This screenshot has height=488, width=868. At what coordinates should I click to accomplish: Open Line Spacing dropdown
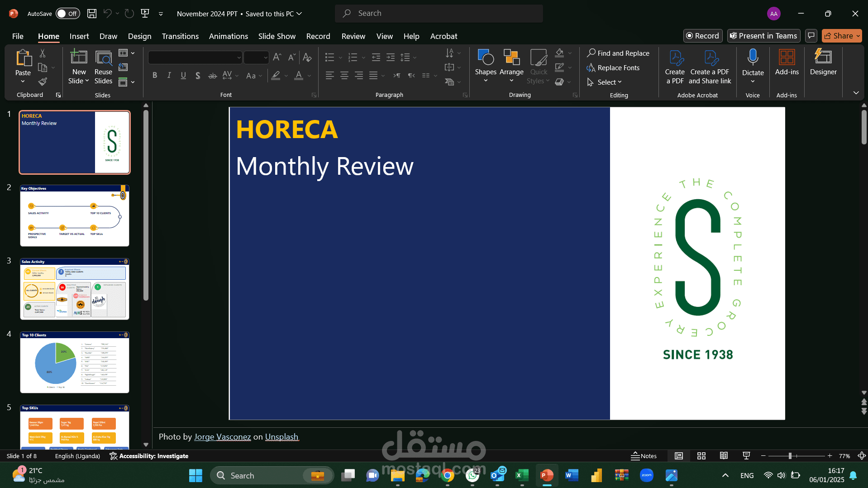(x=408, y=57)
